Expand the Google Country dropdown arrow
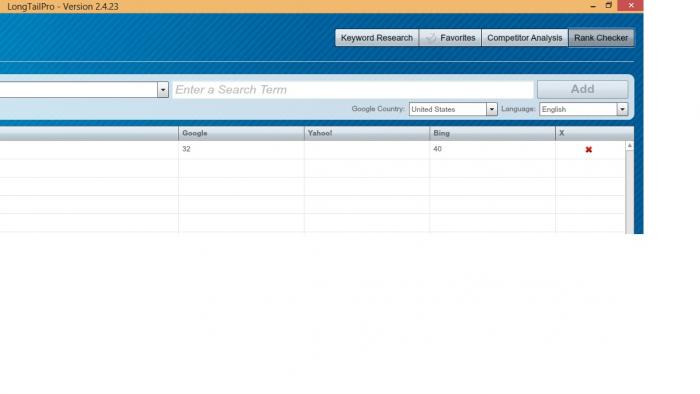Screen dimensions: 700x394 coord(492,109)
